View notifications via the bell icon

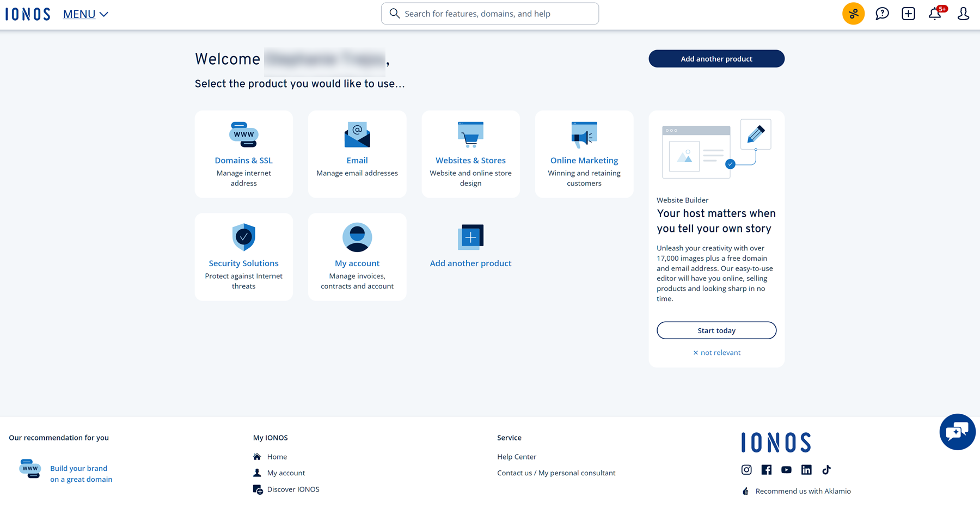tap(935, 14)
